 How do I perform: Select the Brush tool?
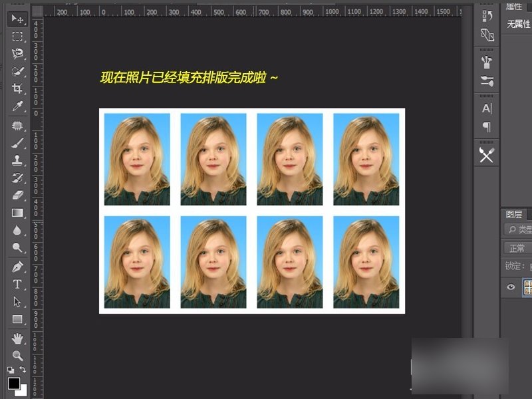click(16, 143)
